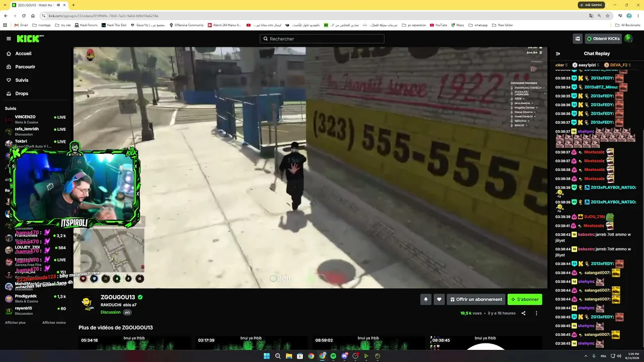Open rayenb15's channel in the sidebar

35,311
